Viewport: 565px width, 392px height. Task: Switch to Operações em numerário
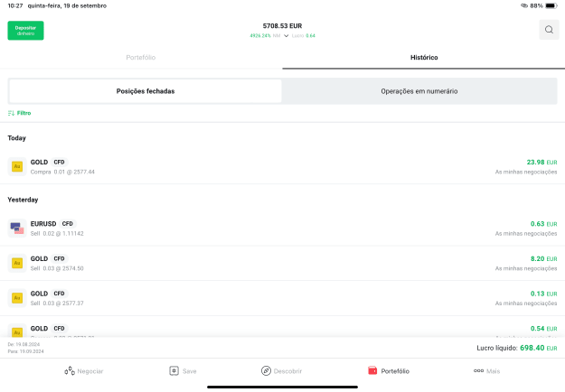tap(419, 91)
